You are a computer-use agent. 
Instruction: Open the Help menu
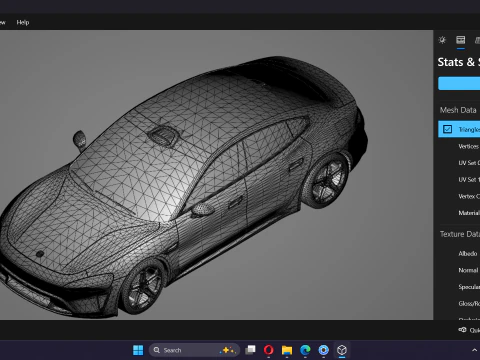(23, 22)
